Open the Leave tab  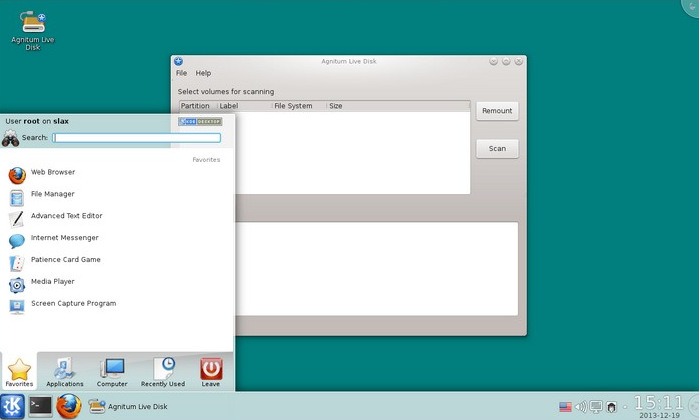[211, 372]
